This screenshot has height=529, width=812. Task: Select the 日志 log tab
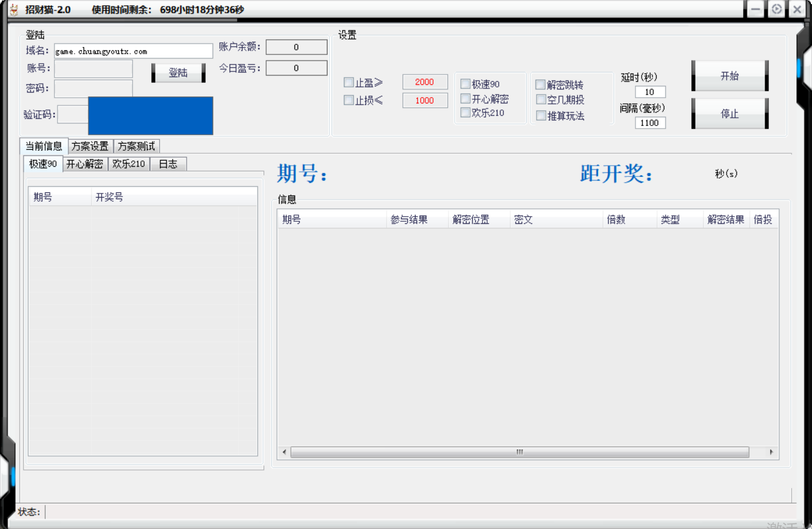coord(168,164)
